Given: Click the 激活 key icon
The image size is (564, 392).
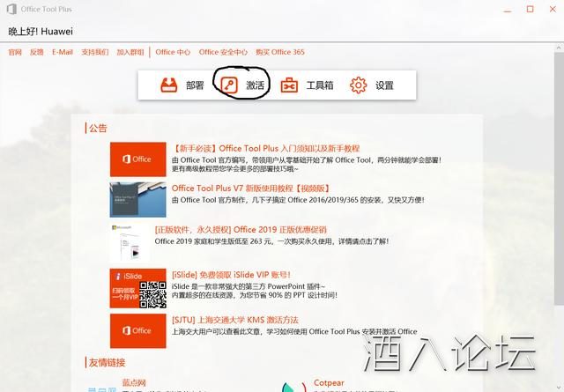Looking at the screenshot, I should pyautogui.click(x=229, y=85).
